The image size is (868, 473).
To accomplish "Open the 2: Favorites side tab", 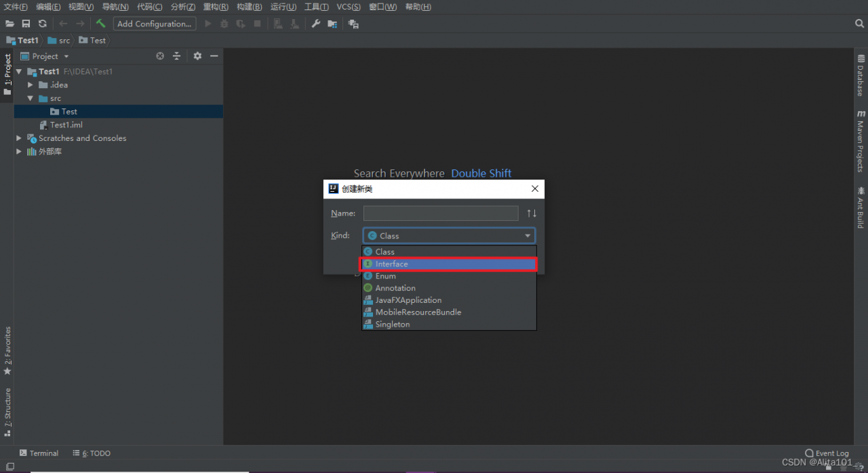I will tap(7, 351).
